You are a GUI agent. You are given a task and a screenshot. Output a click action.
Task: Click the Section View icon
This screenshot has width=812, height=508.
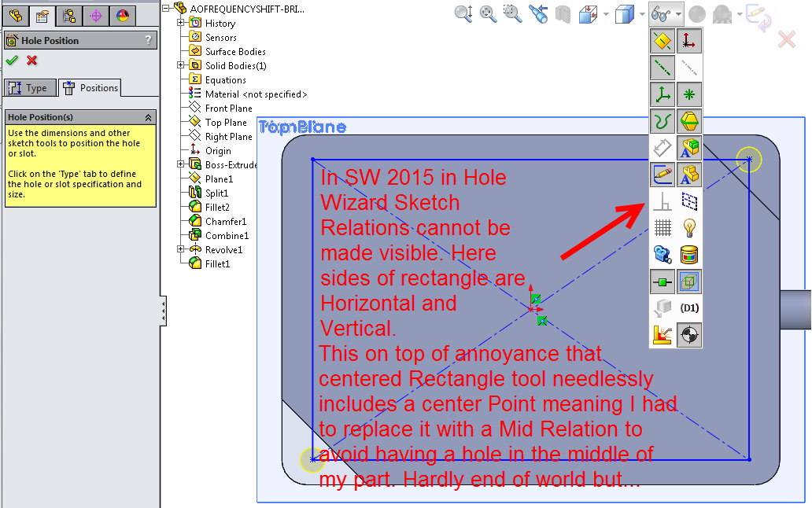[563, 14]
